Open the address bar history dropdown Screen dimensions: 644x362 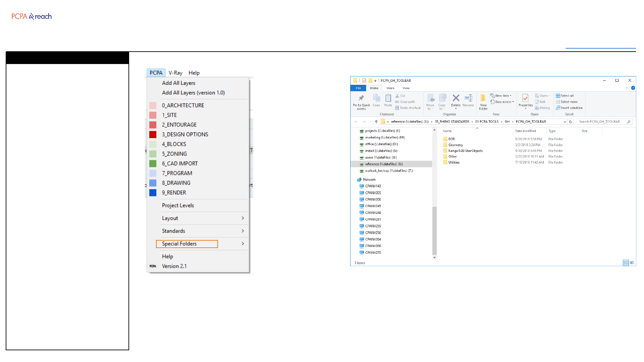(x=565, y=122)
